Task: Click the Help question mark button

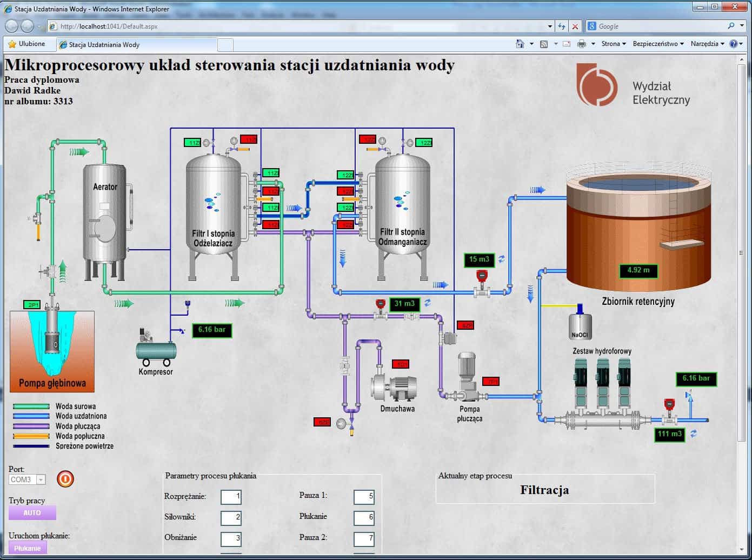Action: pos(734,44)
